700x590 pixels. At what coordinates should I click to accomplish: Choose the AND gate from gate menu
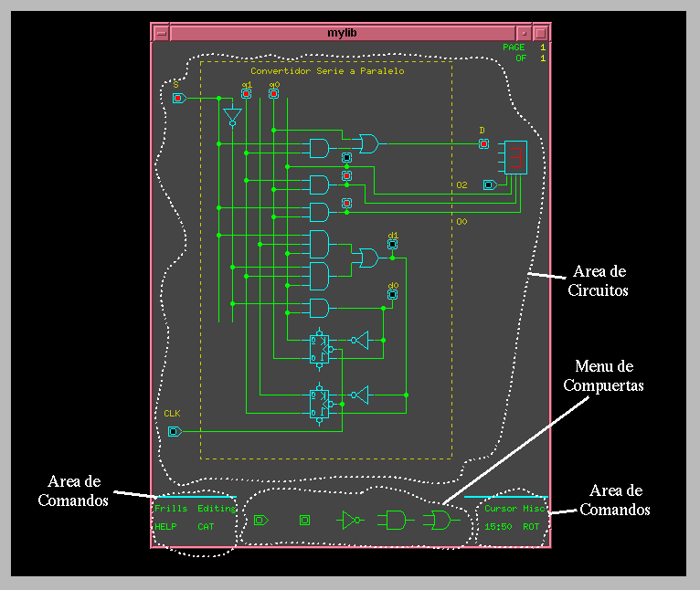tap(394, 521)
